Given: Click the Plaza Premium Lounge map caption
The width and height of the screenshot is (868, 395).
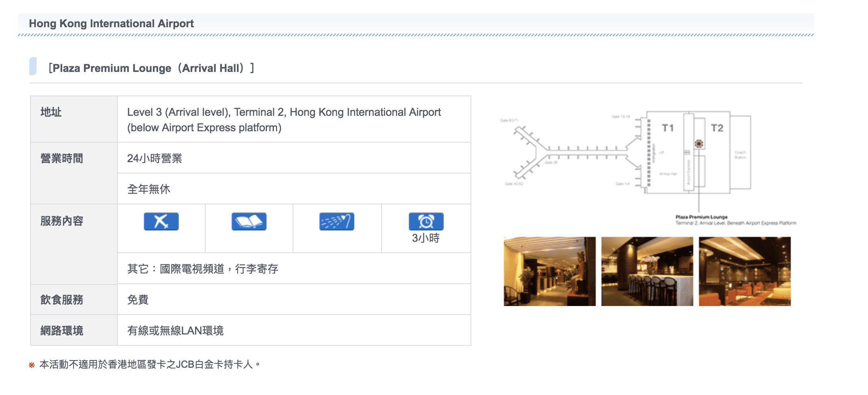Looking at the screenshot, I should [x=736, y=220].
